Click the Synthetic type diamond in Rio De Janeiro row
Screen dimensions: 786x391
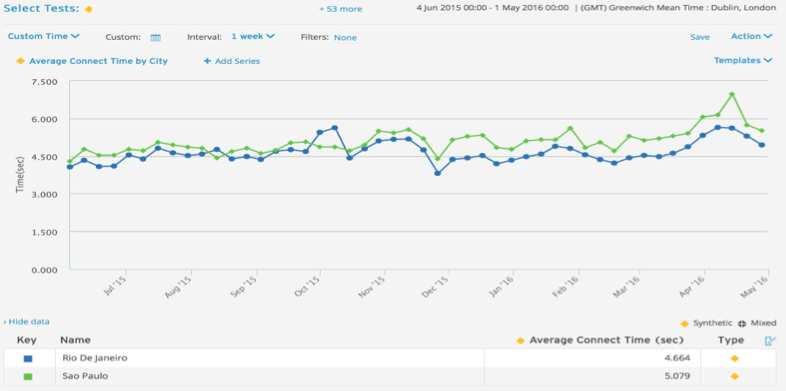pos(734,358)
